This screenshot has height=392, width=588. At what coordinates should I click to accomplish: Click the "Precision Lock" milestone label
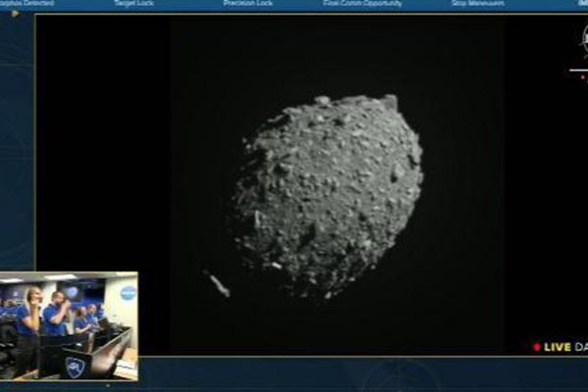(x=248, y=3)
